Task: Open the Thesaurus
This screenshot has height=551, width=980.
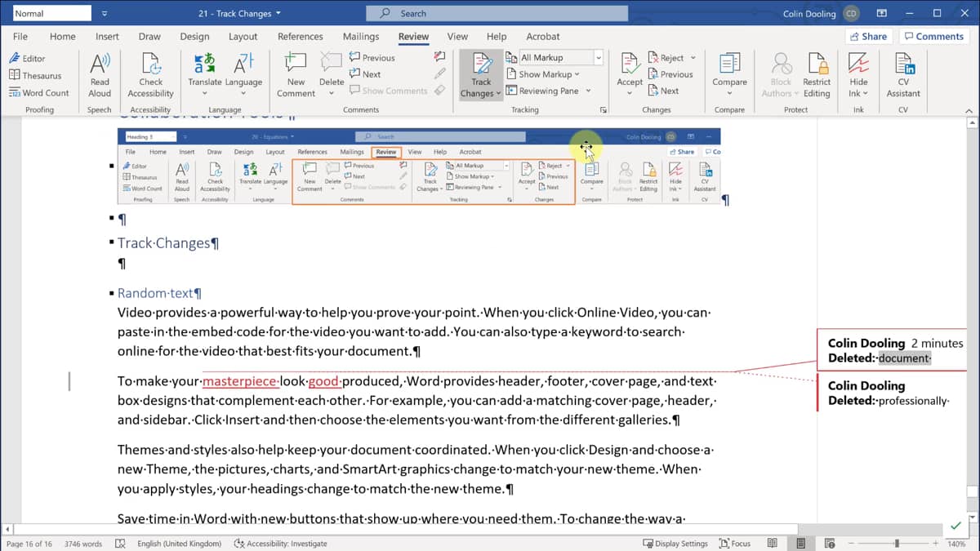Action: pyautogui.click(x=36, y=75)
